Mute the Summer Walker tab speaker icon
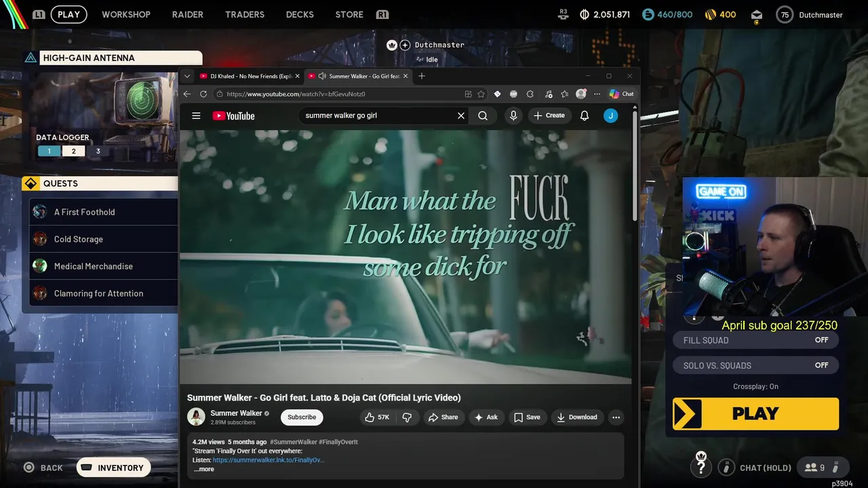Screen dimensions: 868x488 [322, 76]
